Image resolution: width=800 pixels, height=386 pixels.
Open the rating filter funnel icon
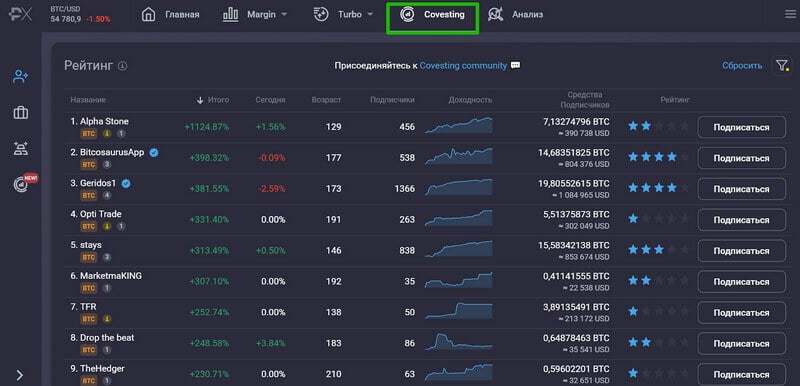point(782,66)
